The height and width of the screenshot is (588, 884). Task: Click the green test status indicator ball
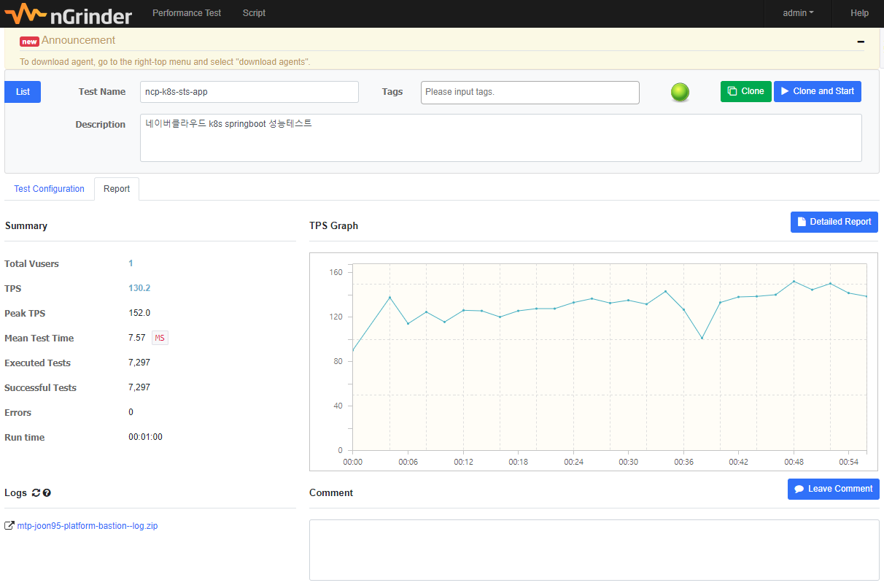[x=680, y=92]
